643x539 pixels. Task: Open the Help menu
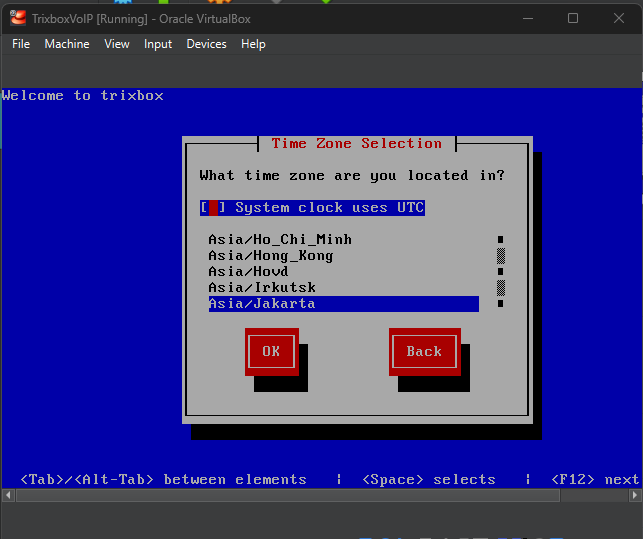pos(253,44)
